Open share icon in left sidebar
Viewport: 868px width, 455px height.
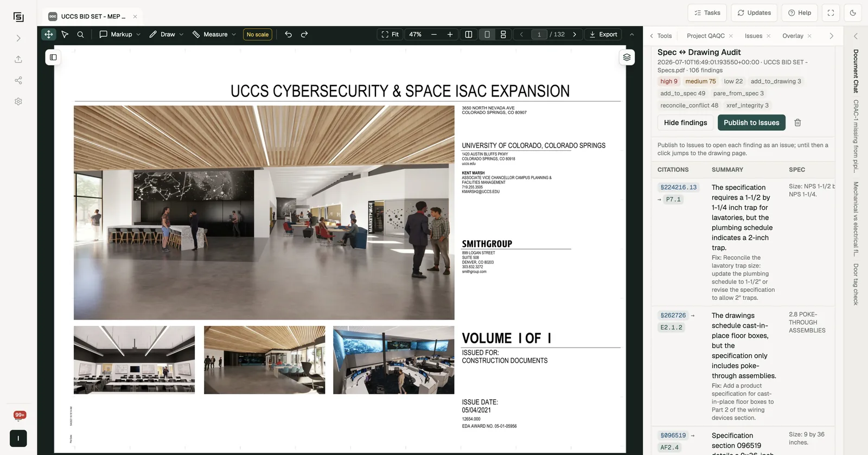18,80
